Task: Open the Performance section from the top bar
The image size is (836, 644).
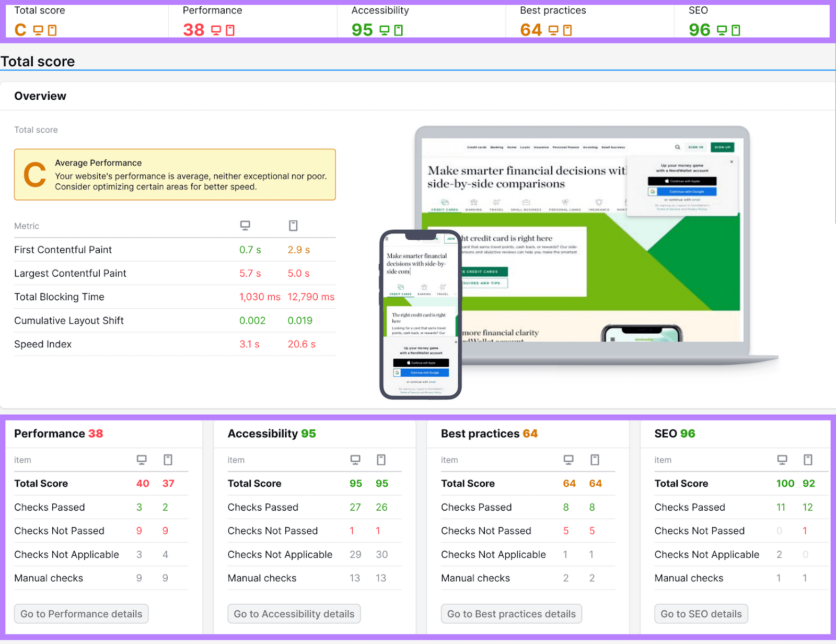Action: tap(212, 10)
